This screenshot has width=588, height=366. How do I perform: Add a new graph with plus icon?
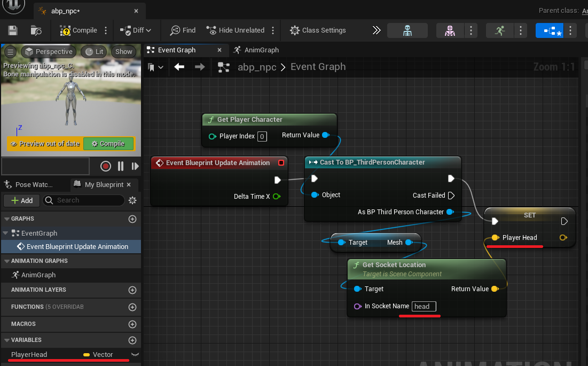(132, 219)
